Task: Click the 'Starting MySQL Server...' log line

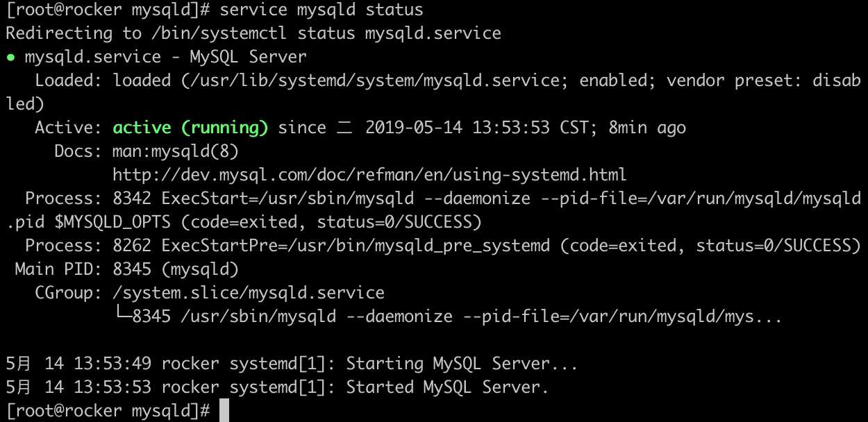Action: 292,364
